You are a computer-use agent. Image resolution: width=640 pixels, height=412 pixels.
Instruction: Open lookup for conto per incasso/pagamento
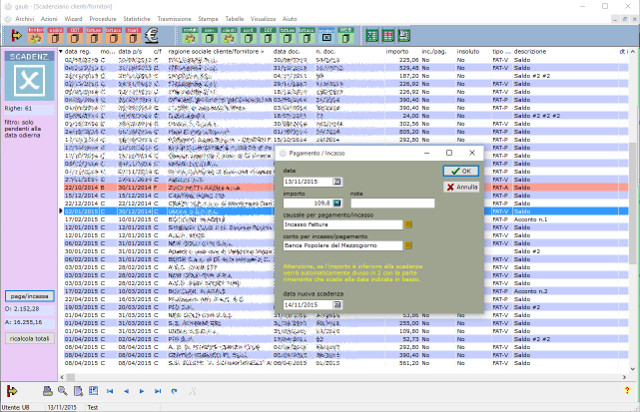point(407,247)
